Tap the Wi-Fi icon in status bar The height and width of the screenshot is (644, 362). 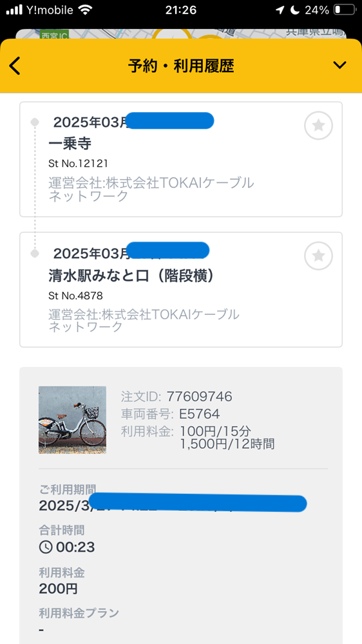[85, 10]
